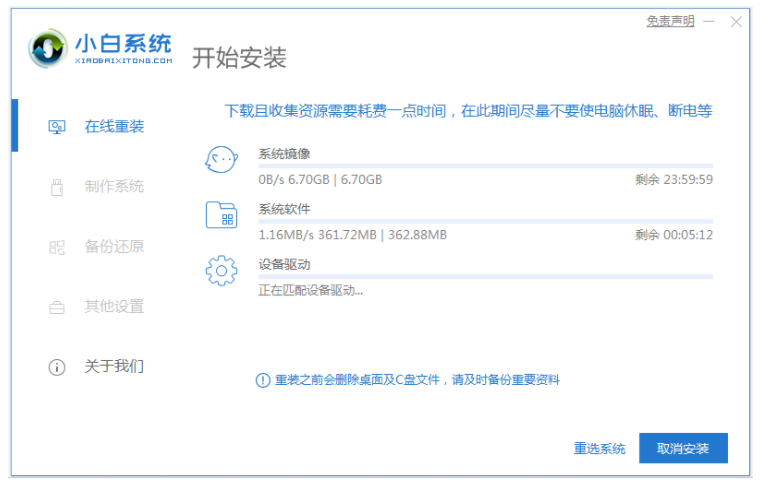The image size is (764, 489).
Task: Click the 设备驱动 gear icon
Action: tap(221, 270)
